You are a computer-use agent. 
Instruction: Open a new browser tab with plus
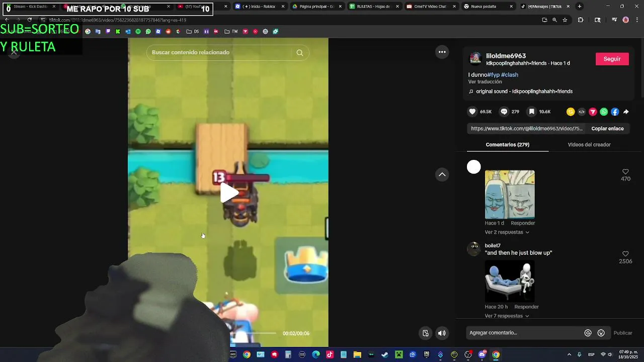[x=580, y=7]
